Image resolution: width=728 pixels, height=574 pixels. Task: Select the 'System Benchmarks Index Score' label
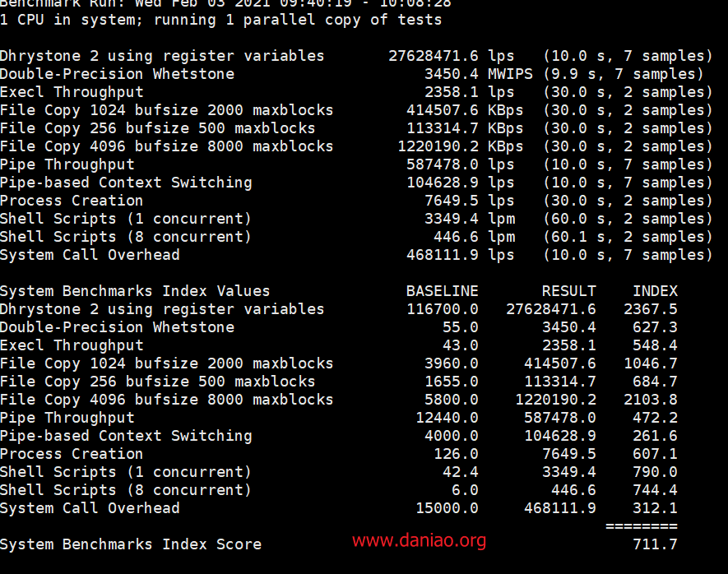click(x=131, y=544)
